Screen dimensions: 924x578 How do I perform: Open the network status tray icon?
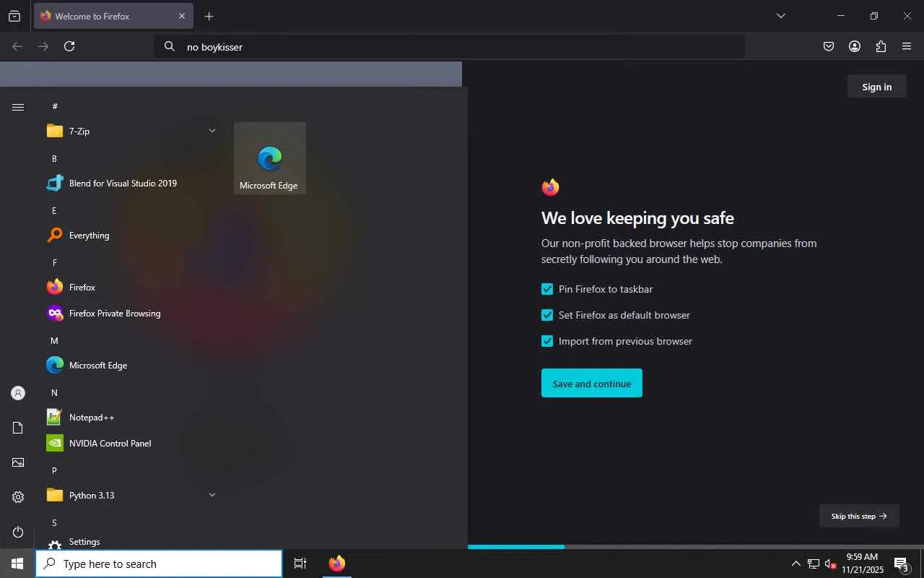(x=813, y=564)
